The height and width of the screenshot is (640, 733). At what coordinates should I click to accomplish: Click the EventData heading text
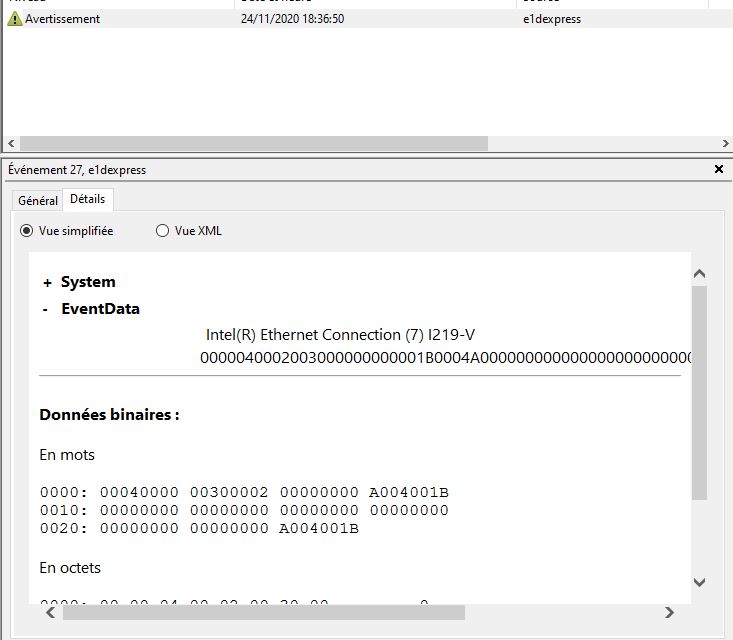pyautogui.click(x=101, y=309)
